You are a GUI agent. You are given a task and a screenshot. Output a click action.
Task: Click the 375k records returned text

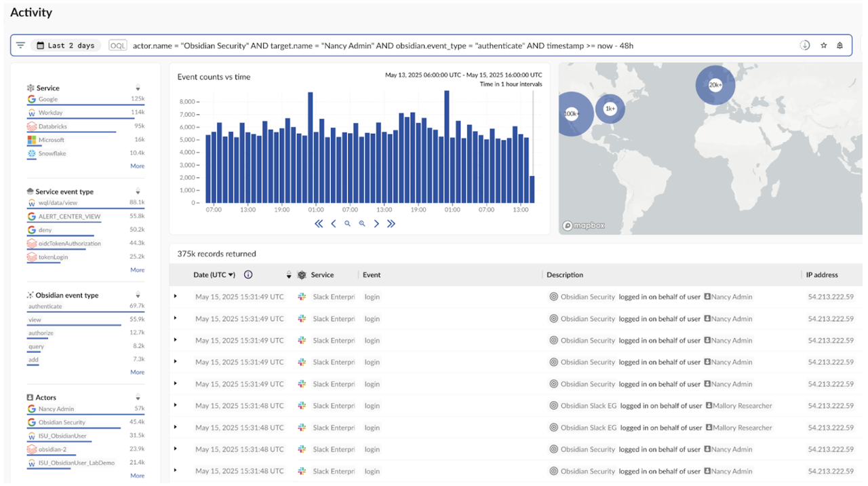(x=217, y=254)
